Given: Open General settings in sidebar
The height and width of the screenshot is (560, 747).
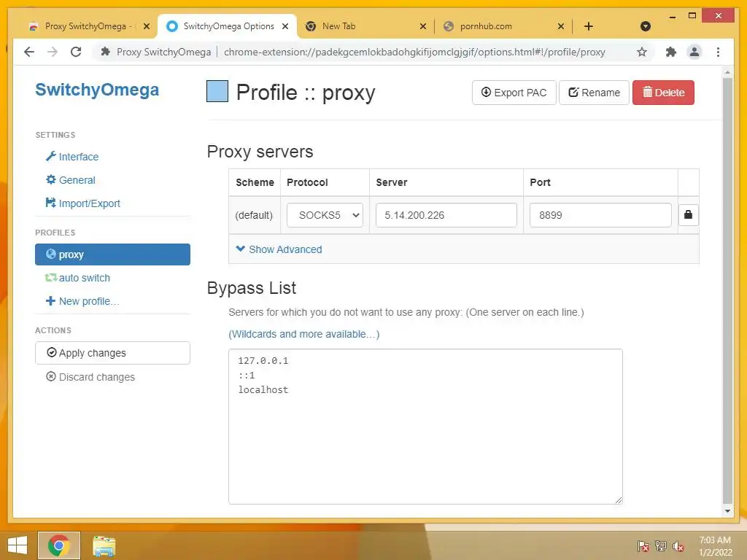Looking at the screenshot, I should tap(71, 180).
